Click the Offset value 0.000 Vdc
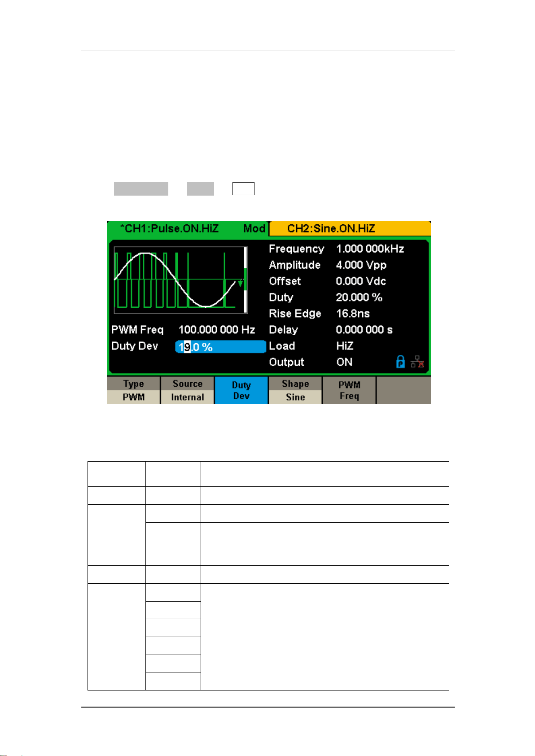This screenshot has height=756, width=535. coord(361,281)
